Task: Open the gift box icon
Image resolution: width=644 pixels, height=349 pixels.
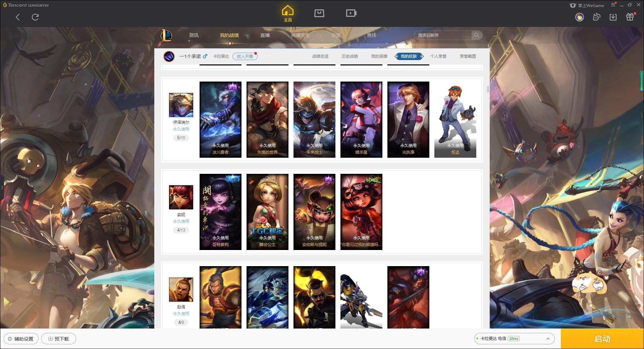Action: [x=630, y=17]
